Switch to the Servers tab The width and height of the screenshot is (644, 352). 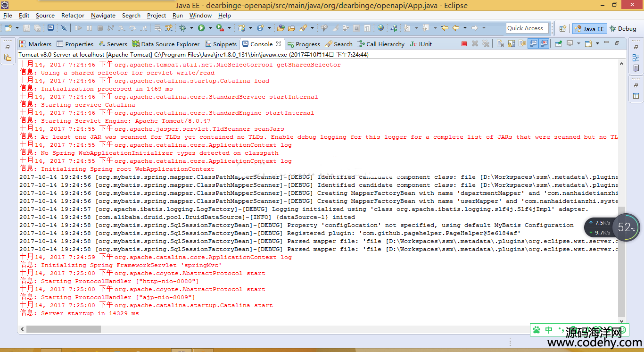[x=113, y=44]
